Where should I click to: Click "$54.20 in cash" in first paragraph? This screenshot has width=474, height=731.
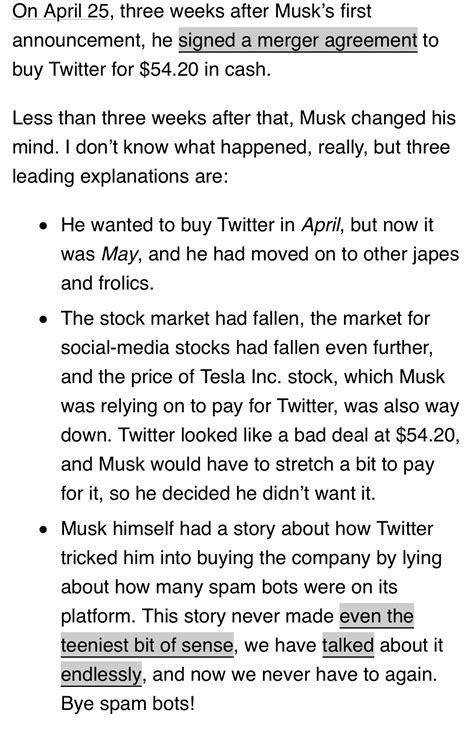pyautogui.click(x=204, y=69)
